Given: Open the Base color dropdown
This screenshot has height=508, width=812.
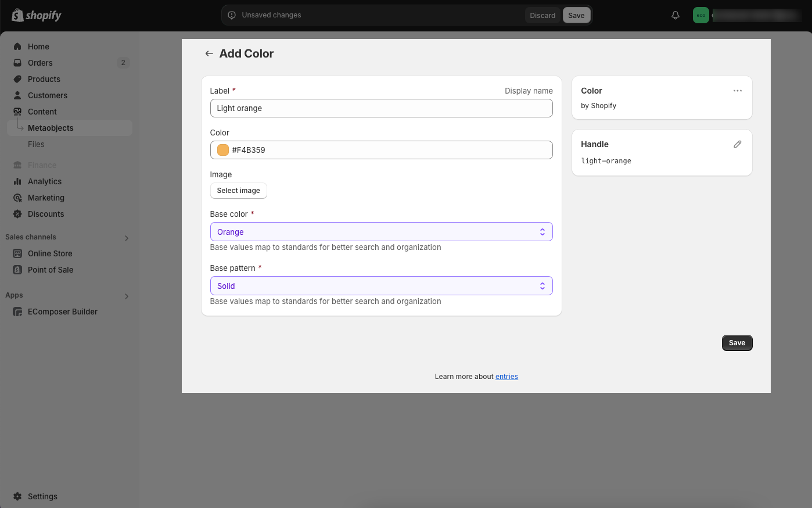Looking at the screenshot, I should point(381,232).
